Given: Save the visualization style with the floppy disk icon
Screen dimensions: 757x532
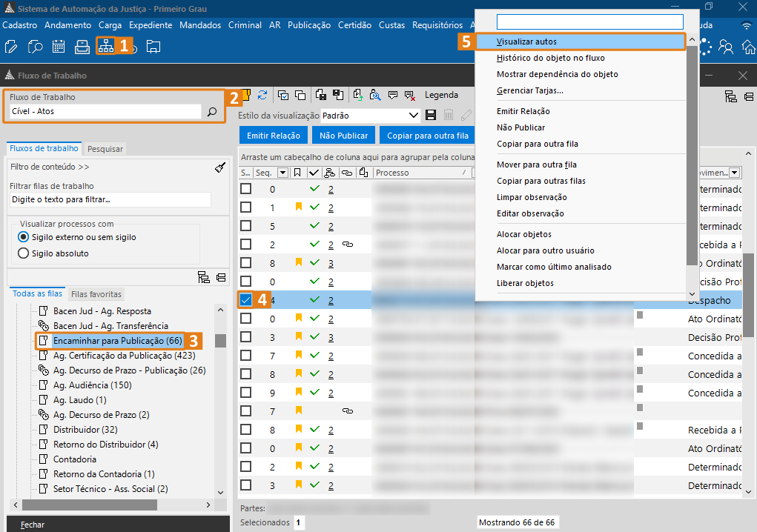Looking at the screenshot, I should [431, 116].
